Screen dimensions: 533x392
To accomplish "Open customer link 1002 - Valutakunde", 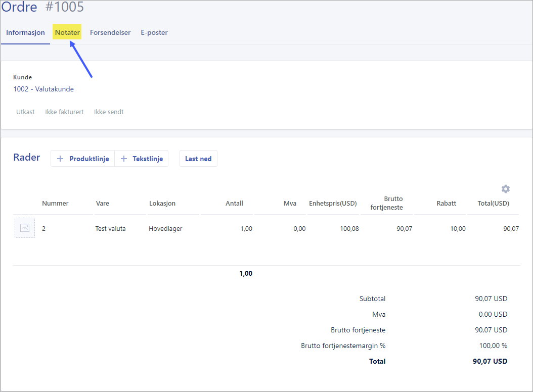I will pyautogui.click(x=43, y=89).
